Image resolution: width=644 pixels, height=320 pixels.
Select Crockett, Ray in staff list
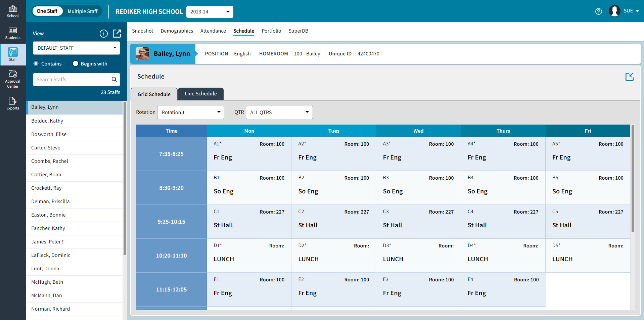(x=75, y=188)
